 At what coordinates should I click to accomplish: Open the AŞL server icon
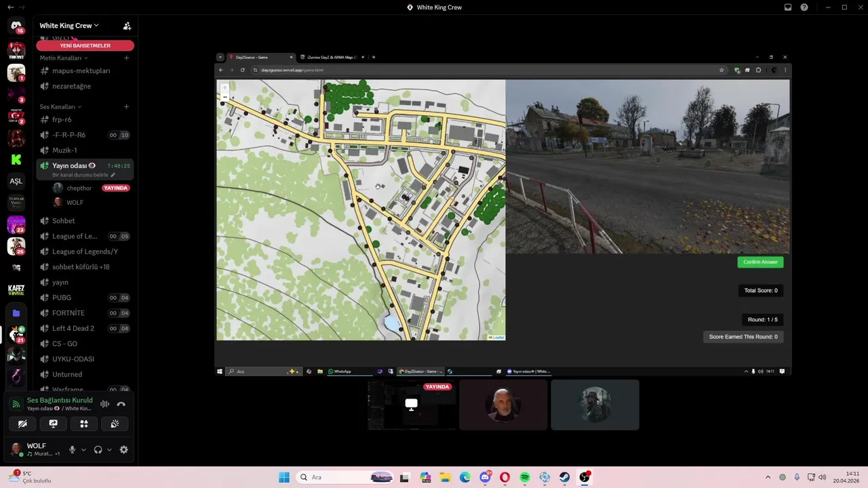pos(16,181)
